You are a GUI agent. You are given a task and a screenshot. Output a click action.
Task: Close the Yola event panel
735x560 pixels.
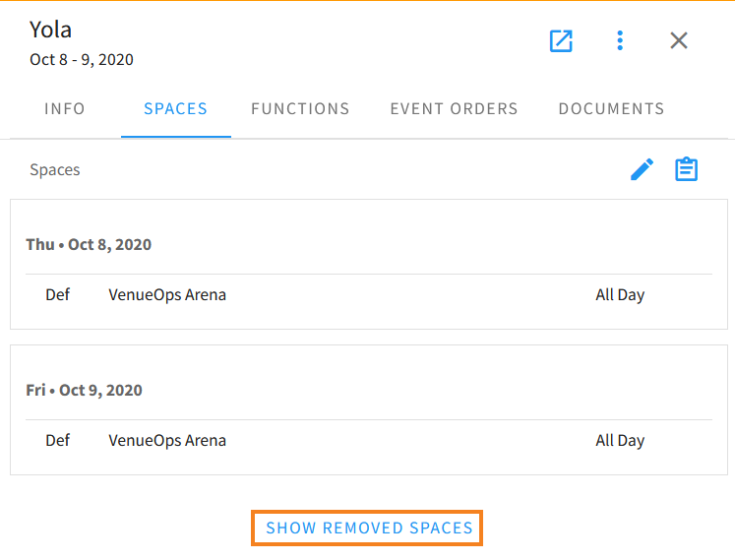pos(679,40)
